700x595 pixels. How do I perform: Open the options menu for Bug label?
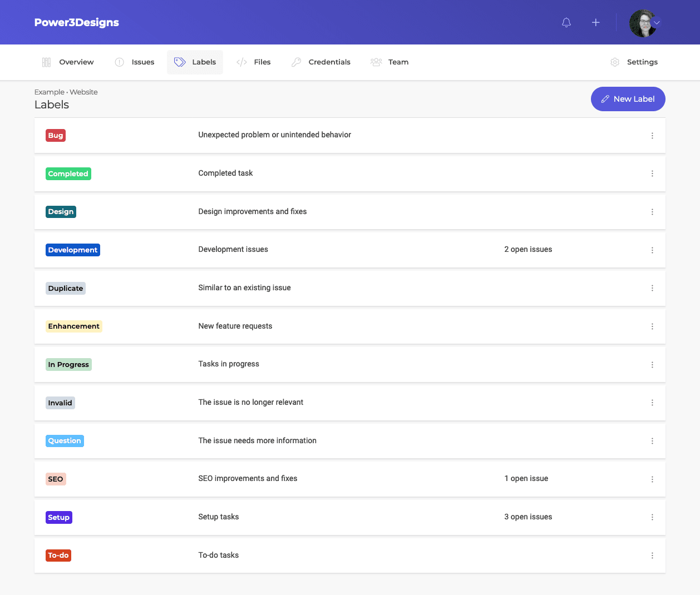(652, 136)
